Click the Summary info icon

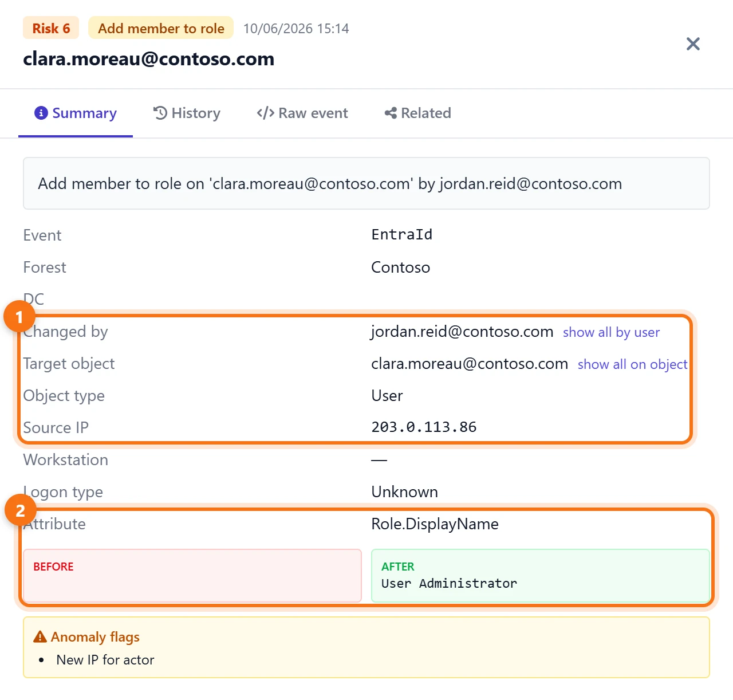pos(41,113)
